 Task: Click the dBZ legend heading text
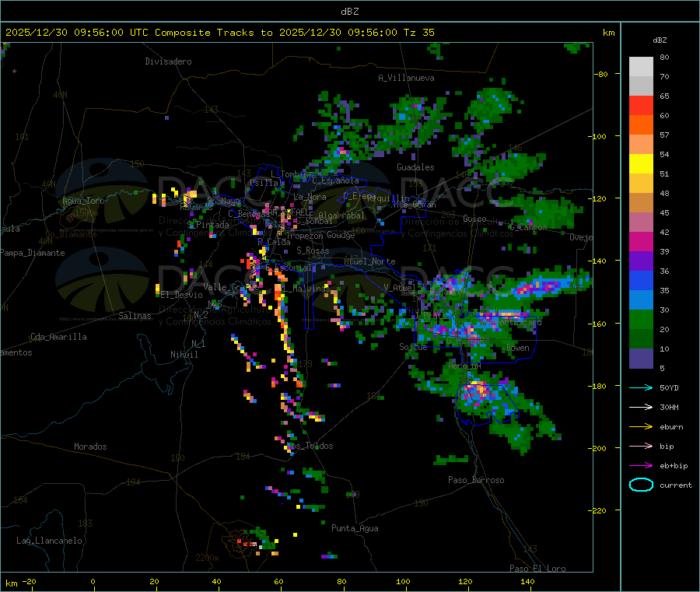pos(660,40)
